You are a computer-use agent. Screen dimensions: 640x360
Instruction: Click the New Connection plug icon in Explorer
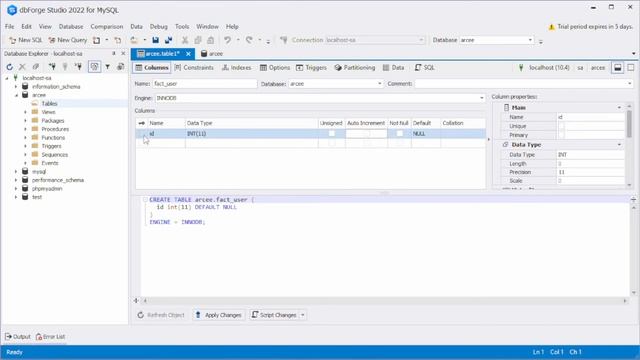click(52, 67)
